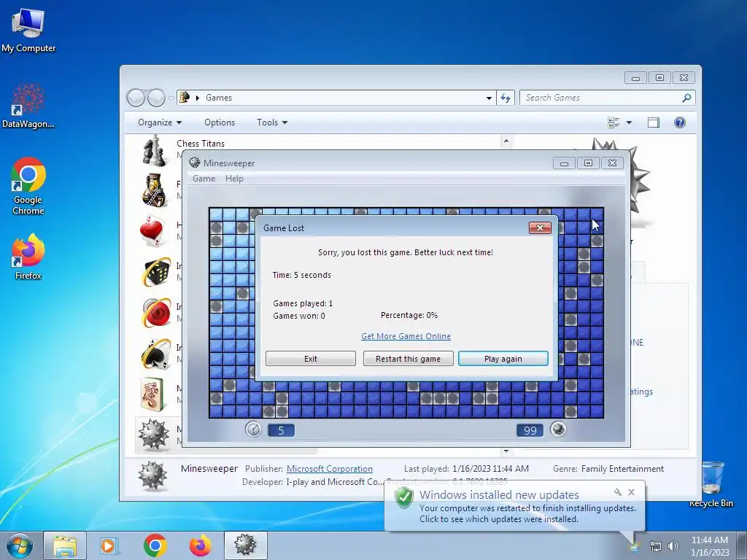The height and width of the screenshot is (560, 747).
Task: Click the mine counter icon beside 99
Action: point(558,429)
